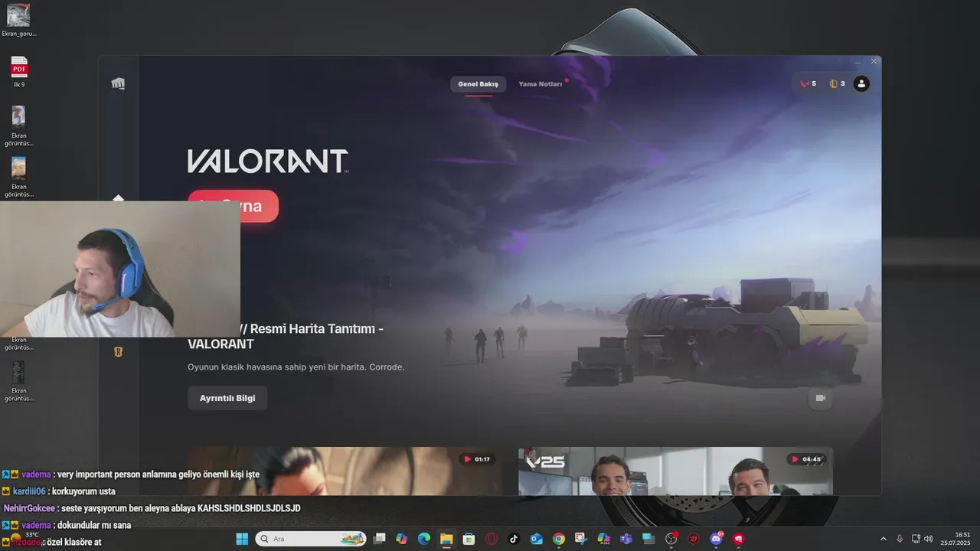Image resolution: width=980 pixels, height=551 pixels.
Task: Open the Legends of Runeterra sidebar icon
Action: coord(119,352)
